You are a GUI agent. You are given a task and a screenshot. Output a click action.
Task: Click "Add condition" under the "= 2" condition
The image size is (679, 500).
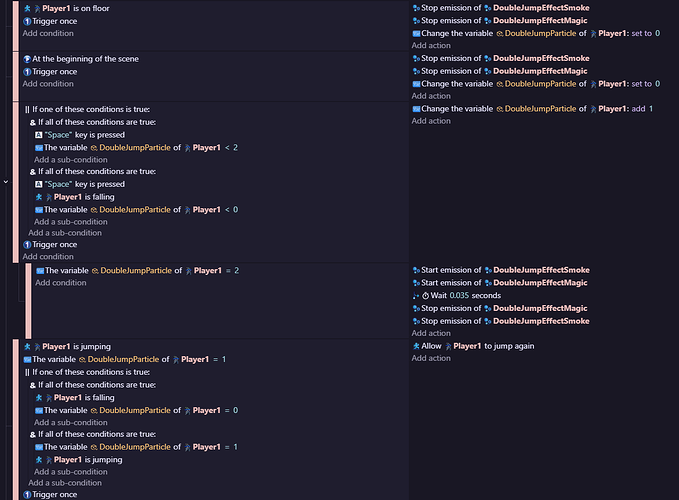click(x=60, y=283)
